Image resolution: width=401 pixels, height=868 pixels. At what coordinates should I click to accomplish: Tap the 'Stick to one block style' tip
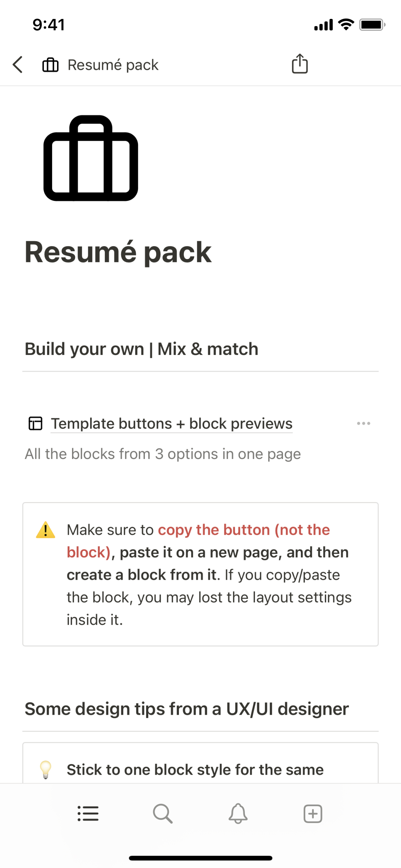click(x=195, y=770)
